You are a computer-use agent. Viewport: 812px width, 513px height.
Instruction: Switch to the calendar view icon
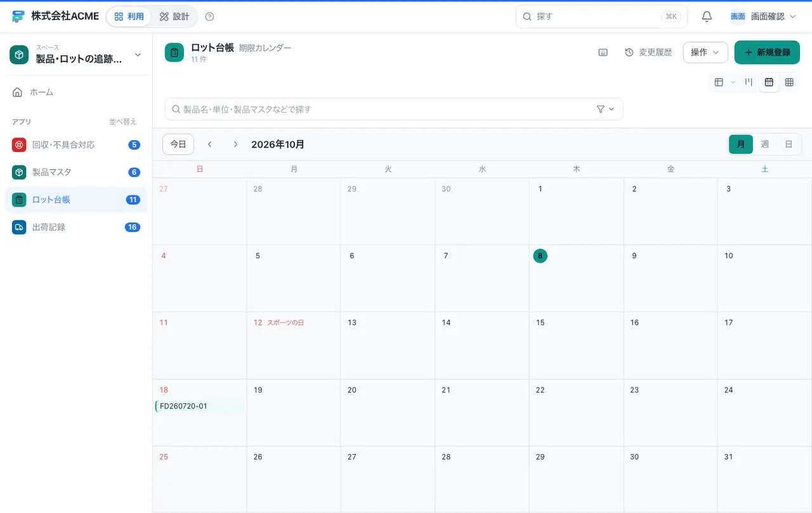tap(769, 82)
